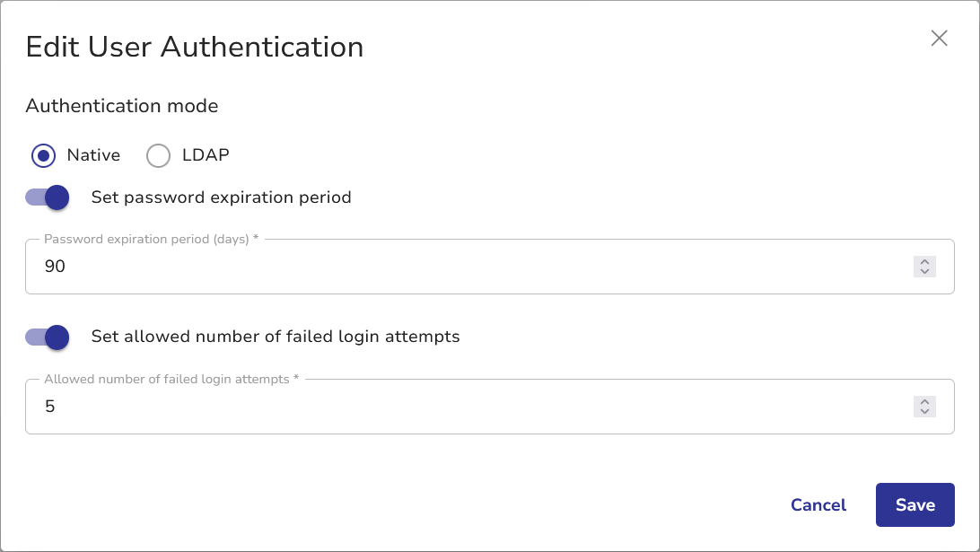
Task: Click the "Edit User Authentication" dialog title
Action: [194, 47]
